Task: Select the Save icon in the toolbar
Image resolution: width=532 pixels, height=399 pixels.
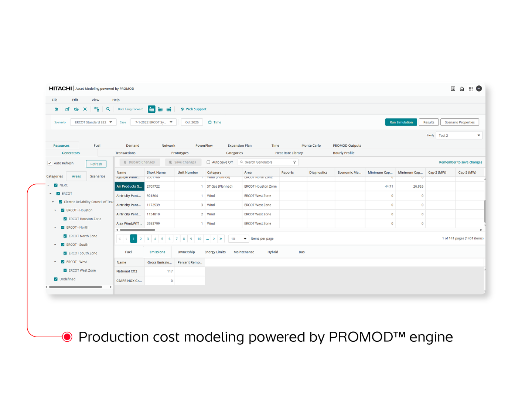Action: 56,109
